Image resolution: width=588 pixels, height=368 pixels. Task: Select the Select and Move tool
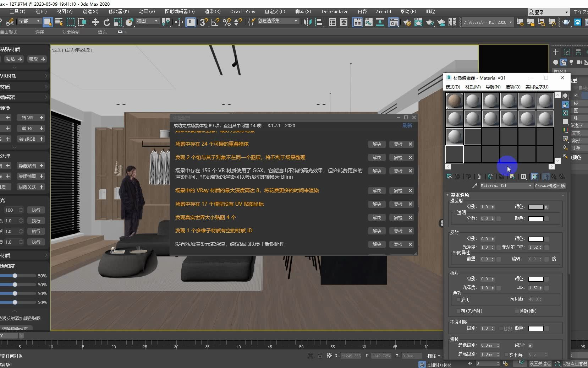point(95,22)
